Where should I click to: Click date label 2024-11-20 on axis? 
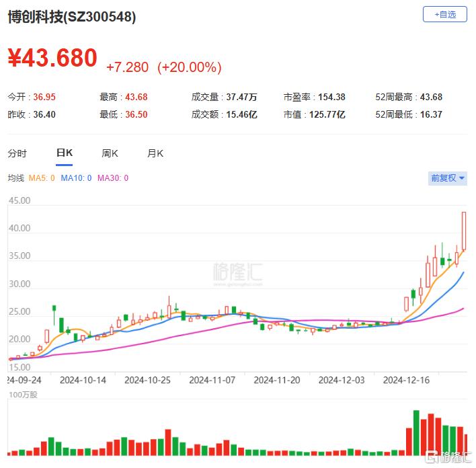tap(277, 380)
